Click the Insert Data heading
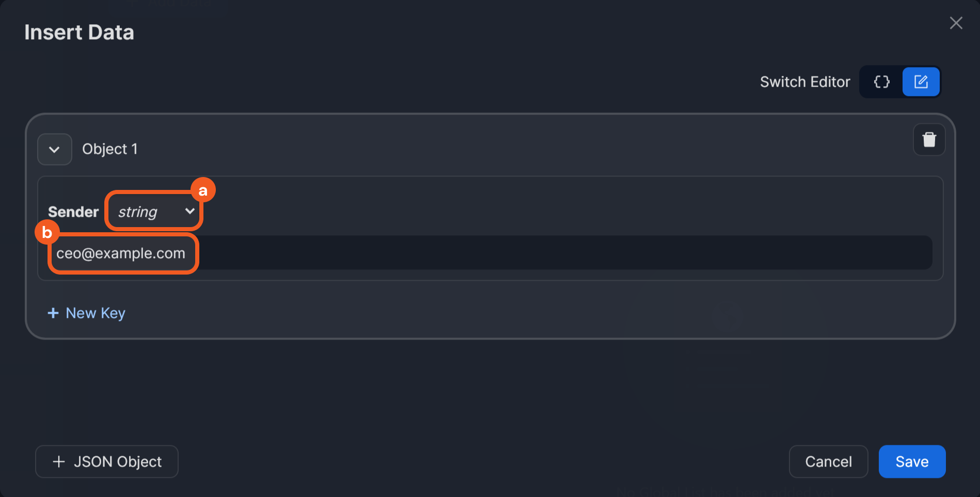The height and width of the screenshot is (497, 980). [80, 33]
